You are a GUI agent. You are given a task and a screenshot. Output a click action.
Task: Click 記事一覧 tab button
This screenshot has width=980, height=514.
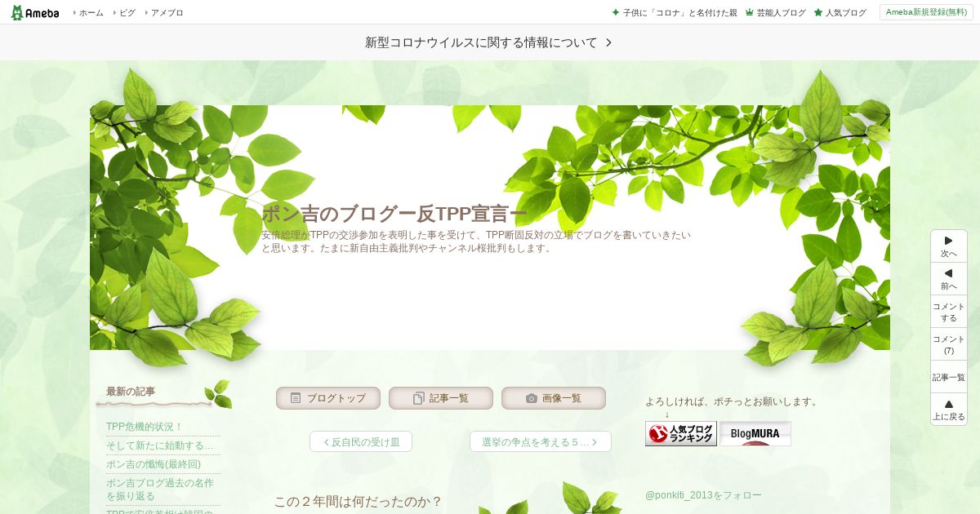441,398
